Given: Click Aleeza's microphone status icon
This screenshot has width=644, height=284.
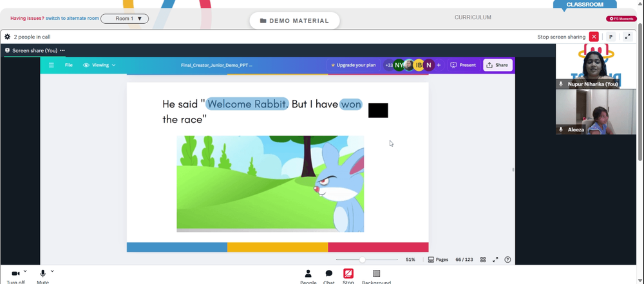Looking at the screenshot, I should click(561, 129).
